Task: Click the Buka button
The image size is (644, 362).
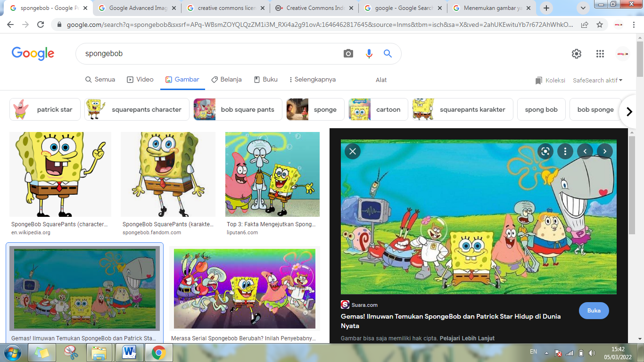Action: point(594,311)
